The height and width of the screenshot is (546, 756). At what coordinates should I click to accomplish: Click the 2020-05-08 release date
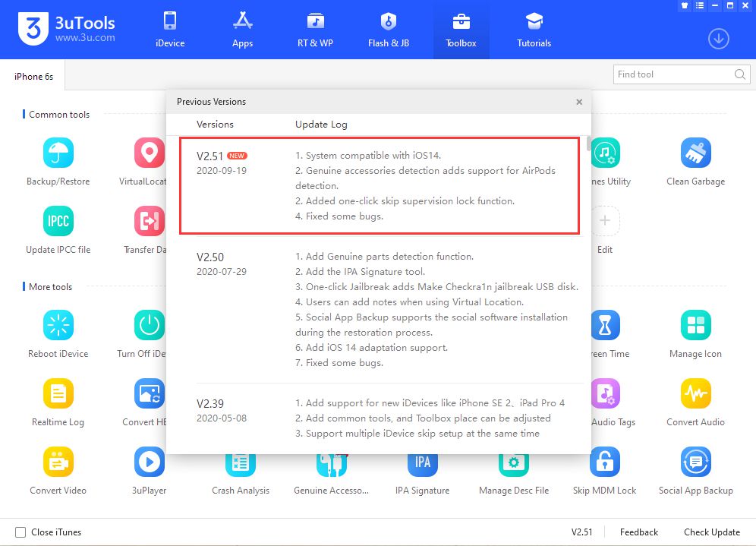tap(222, 418)
